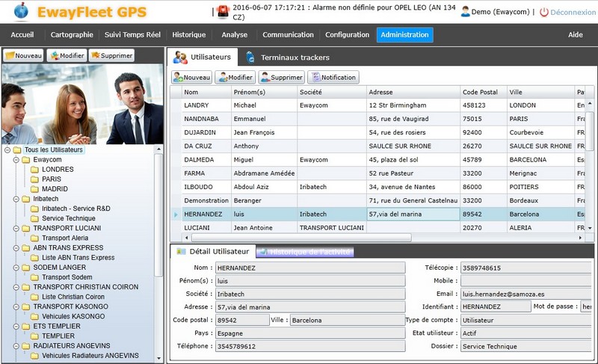598x364 pixels.
Task: Create a new user with Nouveau button
Action: (x=191, y=78)
